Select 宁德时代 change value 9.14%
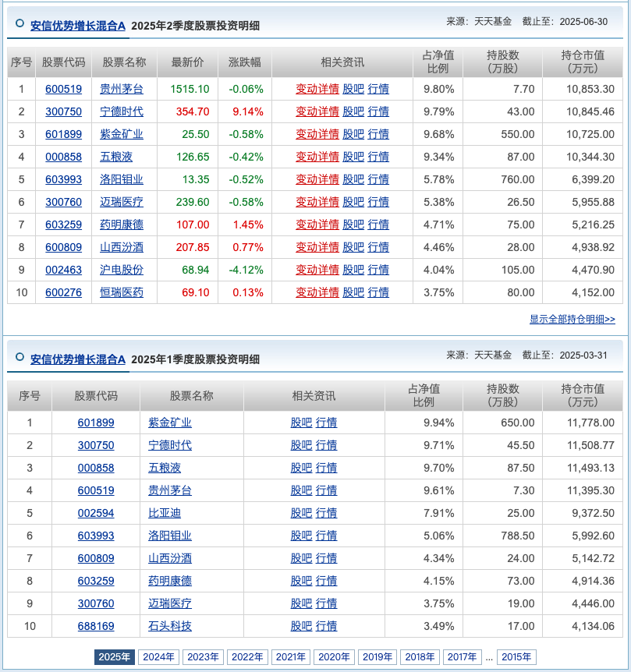This screenshot has width=631, height=672. point(248,111)
